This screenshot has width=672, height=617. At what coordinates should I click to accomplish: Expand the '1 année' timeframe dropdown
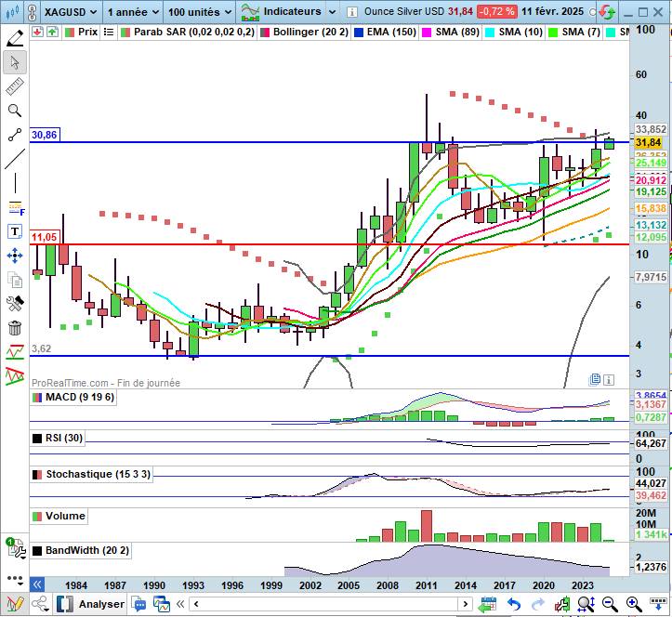tap(132, 12)
